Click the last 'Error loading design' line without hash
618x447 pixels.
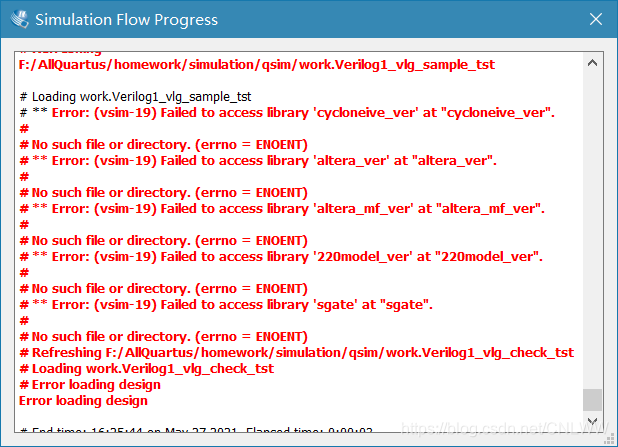83,401
